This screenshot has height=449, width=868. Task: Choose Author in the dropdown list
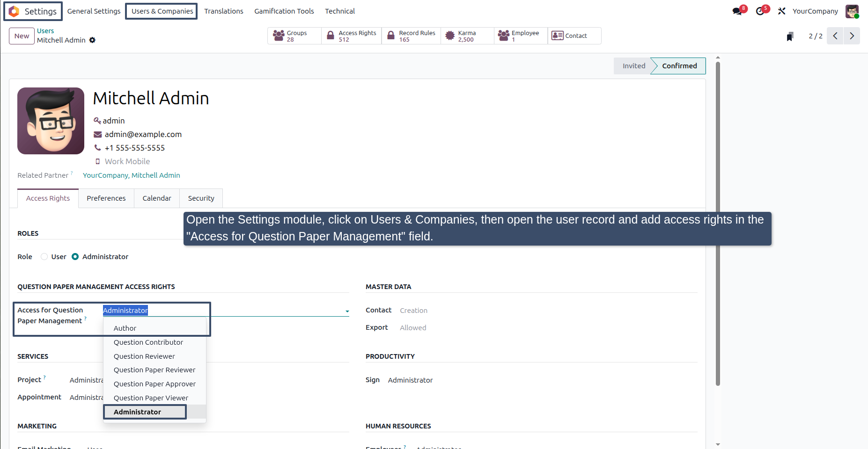(x=154, y=328)
